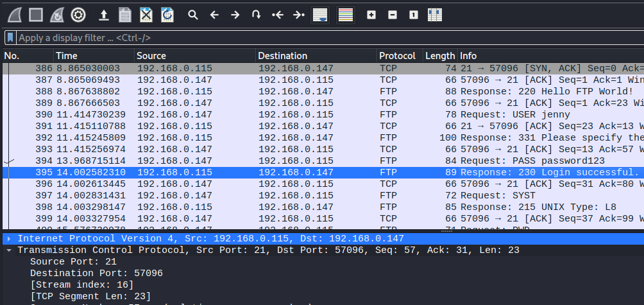Go to previous packet arrow
This screenshot has height=305, width=644.
pyautogui.click(x=214, y=15)
